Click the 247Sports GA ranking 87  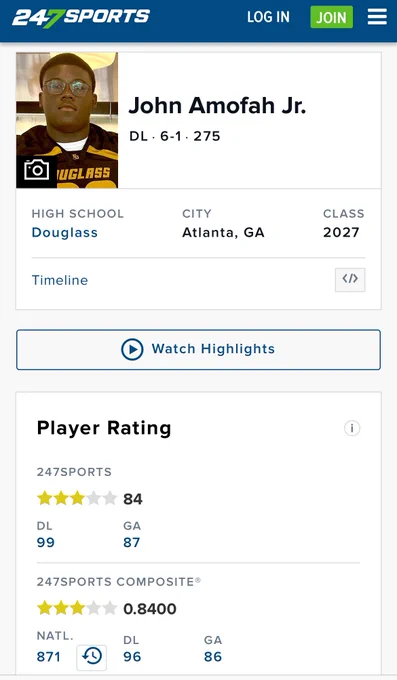131,543
